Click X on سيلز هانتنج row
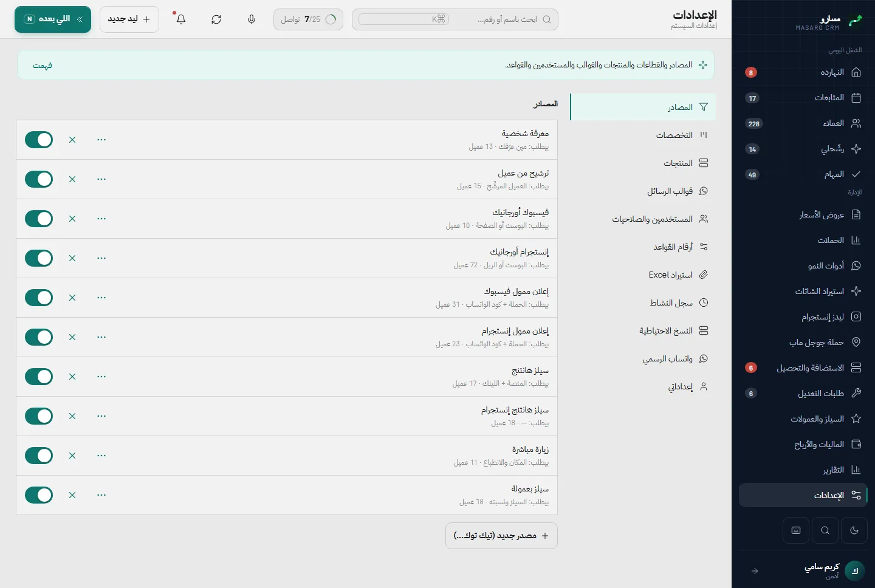The height and width of the screenshot is (588, 875). tap(72, 377)
